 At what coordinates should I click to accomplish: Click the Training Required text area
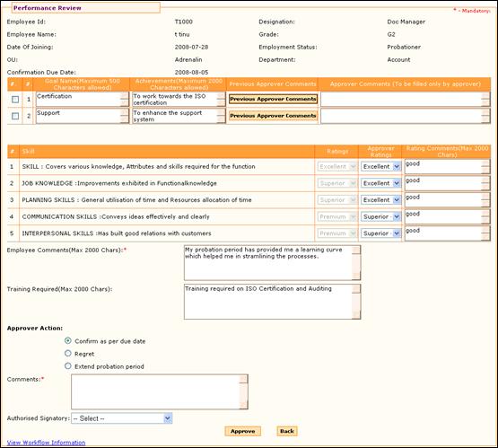272,302
